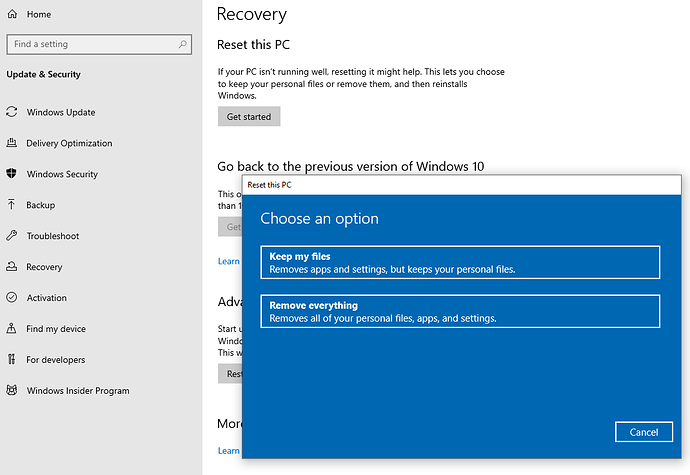Screen dimensions: 690x475
Task: Cancel the Reset this PC dialog
Action: point(644,432)
